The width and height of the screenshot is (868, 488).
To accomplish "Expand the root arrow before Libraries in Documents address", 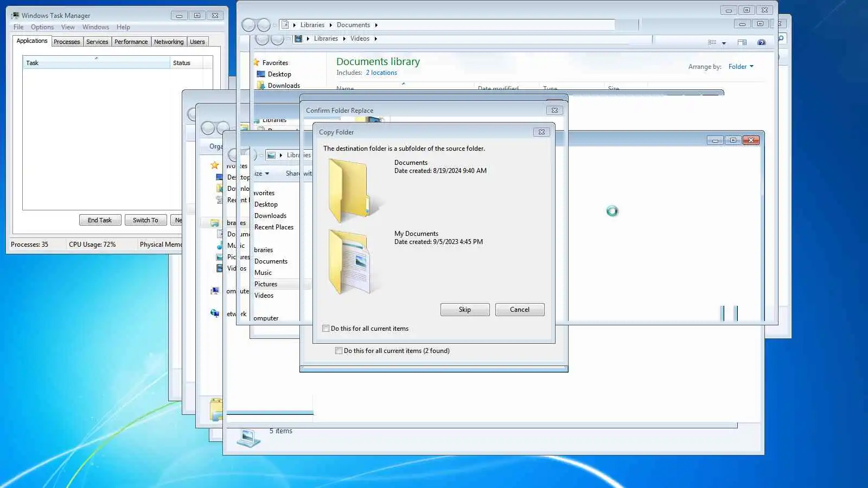I will click(295, 25).
